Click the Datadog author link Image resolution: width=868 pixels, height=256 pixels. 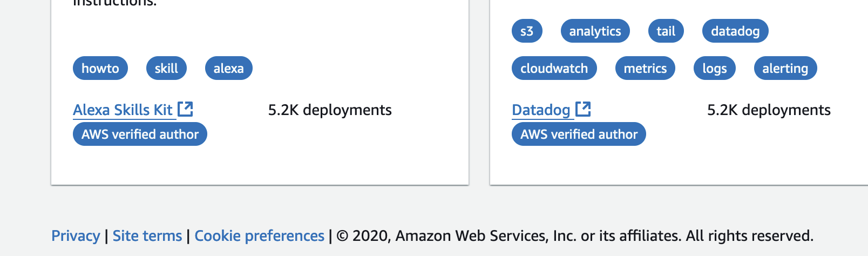(x=541, y=110)
